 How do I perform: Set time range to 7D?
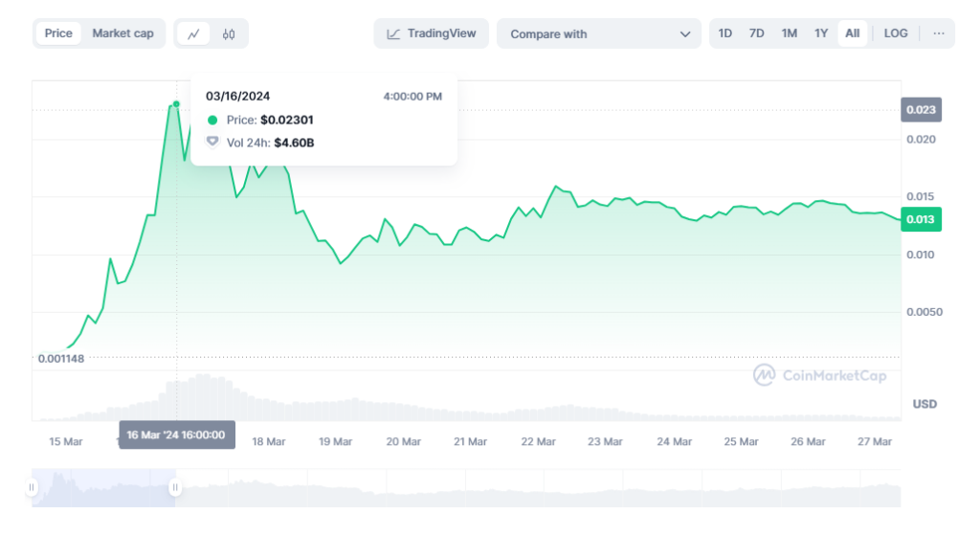756,33
